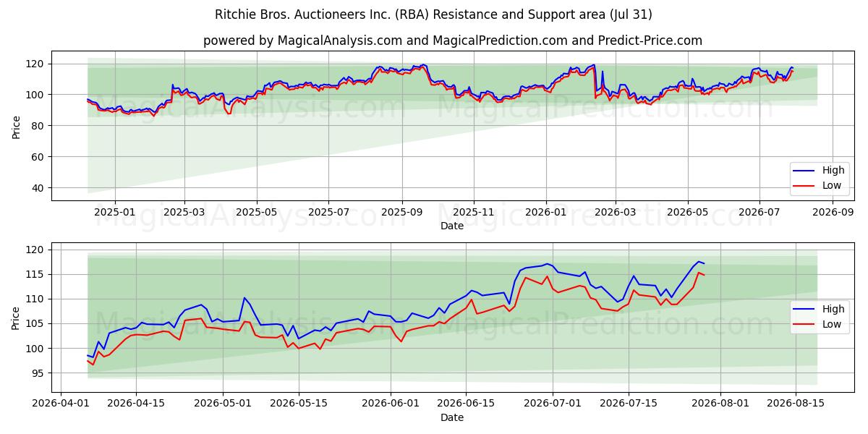The image size is (868, 434).
Task: Click the 'Date' axis label under the upper chart
Action: (452, 226)
